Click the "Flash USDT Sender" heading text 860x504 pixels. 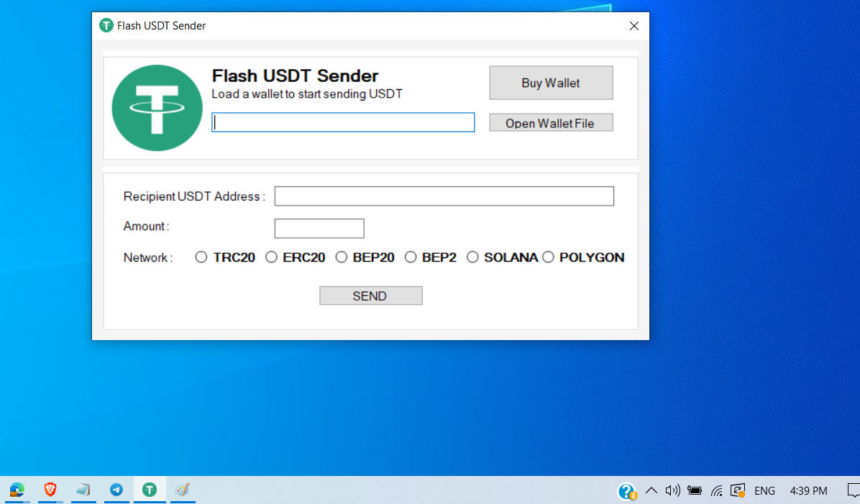(295, 75)
